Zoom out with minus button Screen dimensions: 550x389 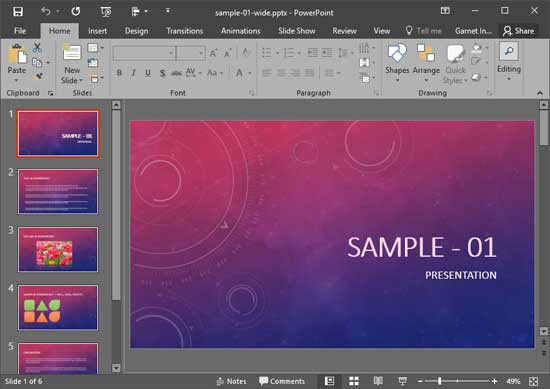pos(420,381)
